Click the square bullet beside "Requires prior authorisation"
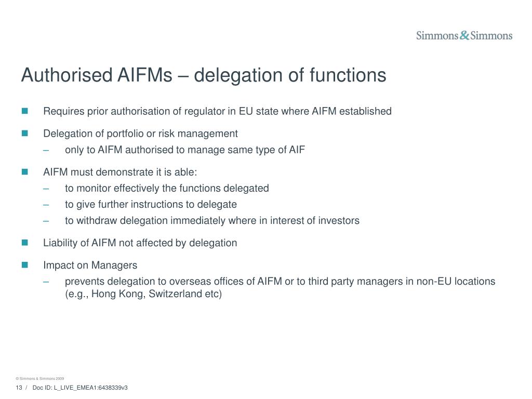 (24, 111)
